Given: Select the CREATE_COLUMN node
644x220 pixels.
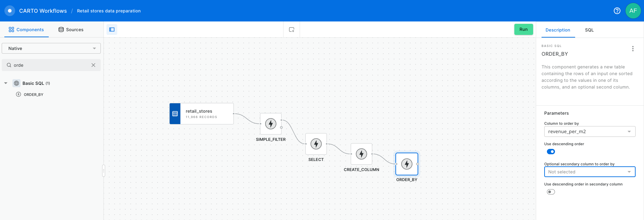Looking at the screenshot, I should click(361, 154).
